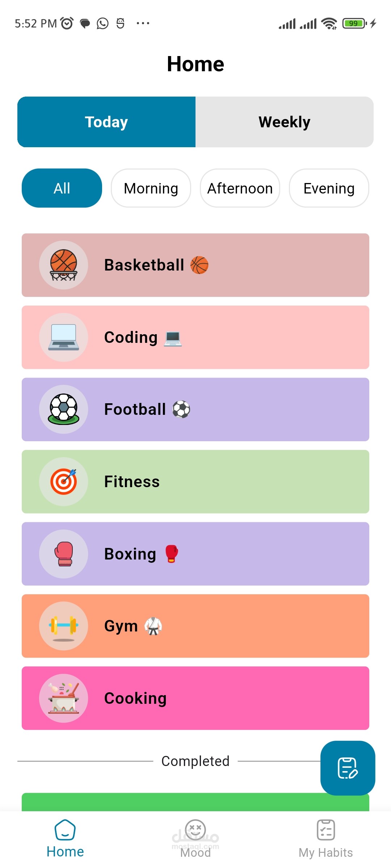Screen dimensions: 391x868
Task: Select the All filter chip
Action: point(62,188)
